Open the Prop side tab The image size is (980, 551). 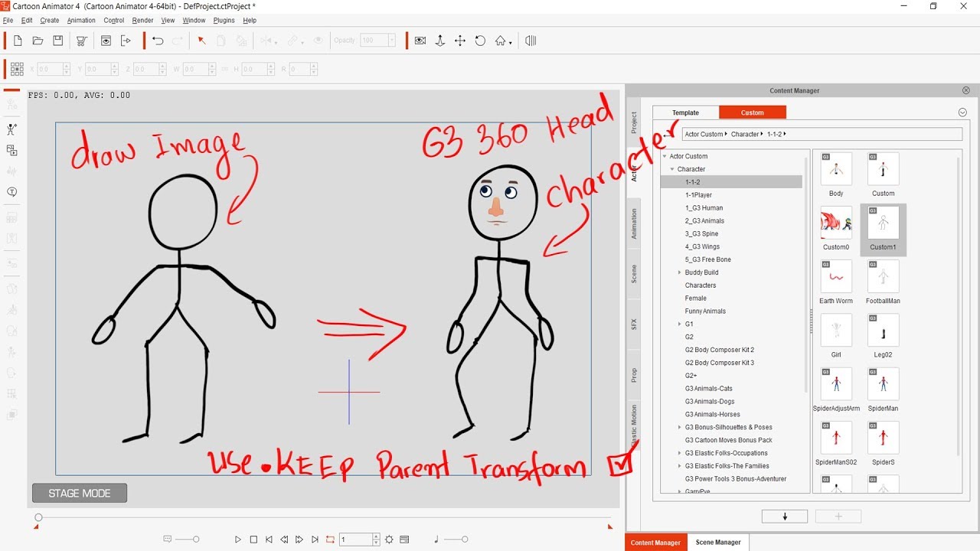tap(633, 375)
